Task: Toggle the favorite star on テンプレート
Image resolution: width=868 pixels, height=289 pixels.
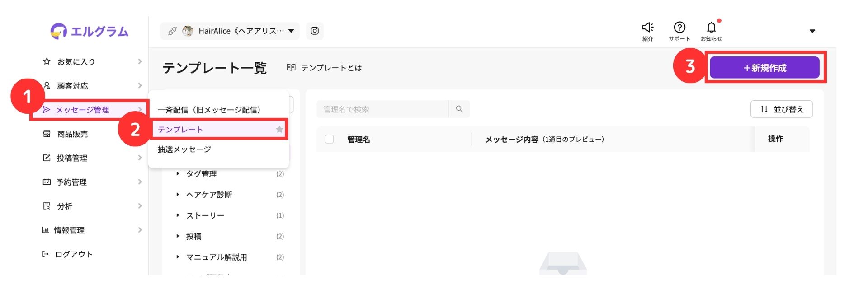Action: coord(279,130)
